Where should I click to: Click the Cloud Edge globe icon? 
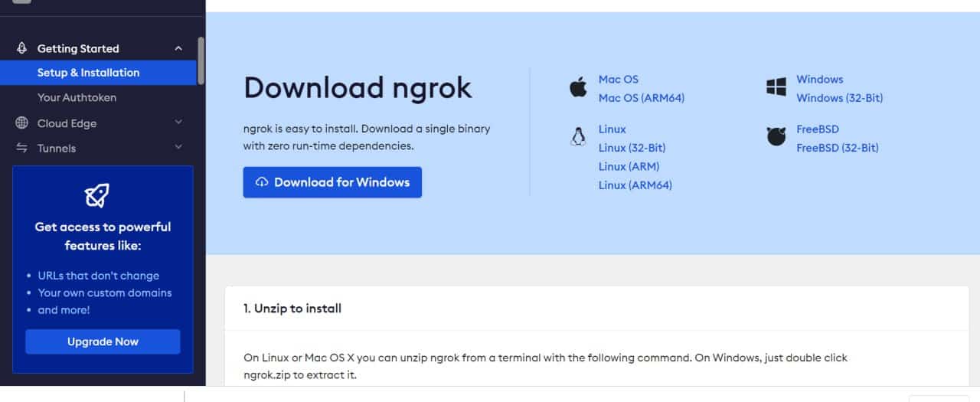point(22,123)
